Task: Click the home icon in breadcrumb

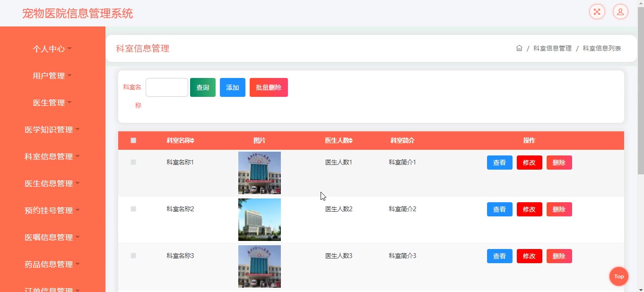Action: click(519, 48)
